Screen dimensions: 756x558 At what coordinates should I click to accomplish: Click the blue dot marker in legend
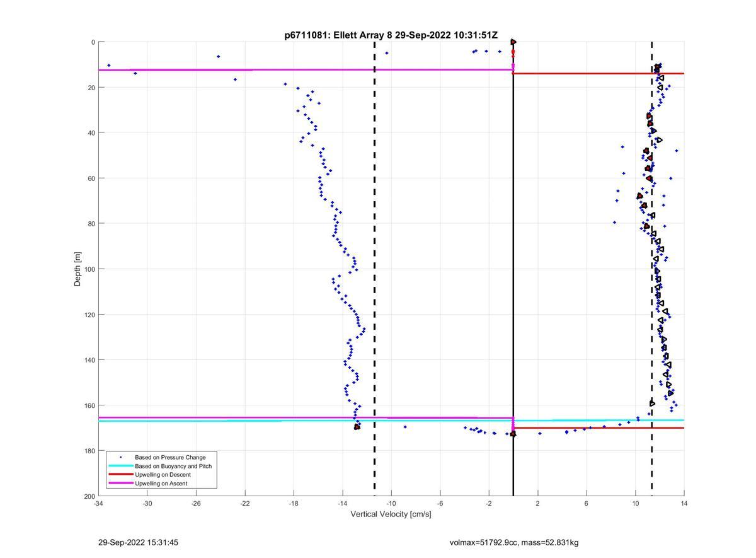120,457
